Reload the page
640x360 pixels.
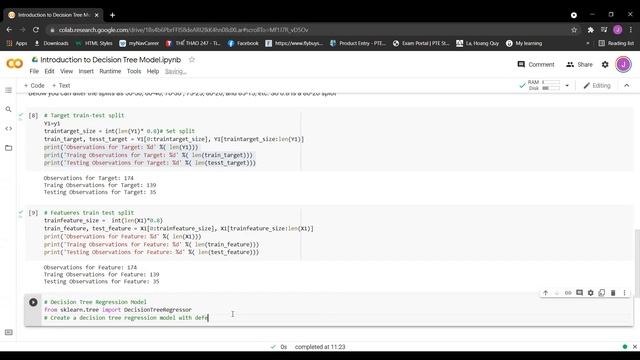(x=36, y=30)
